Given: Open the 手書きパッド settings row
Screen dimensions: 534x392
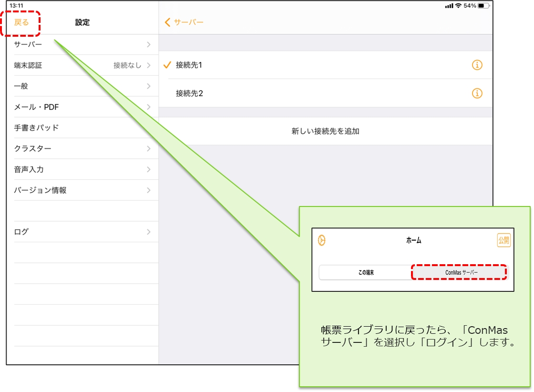Looking at the screenshot, I should (82, 128).
